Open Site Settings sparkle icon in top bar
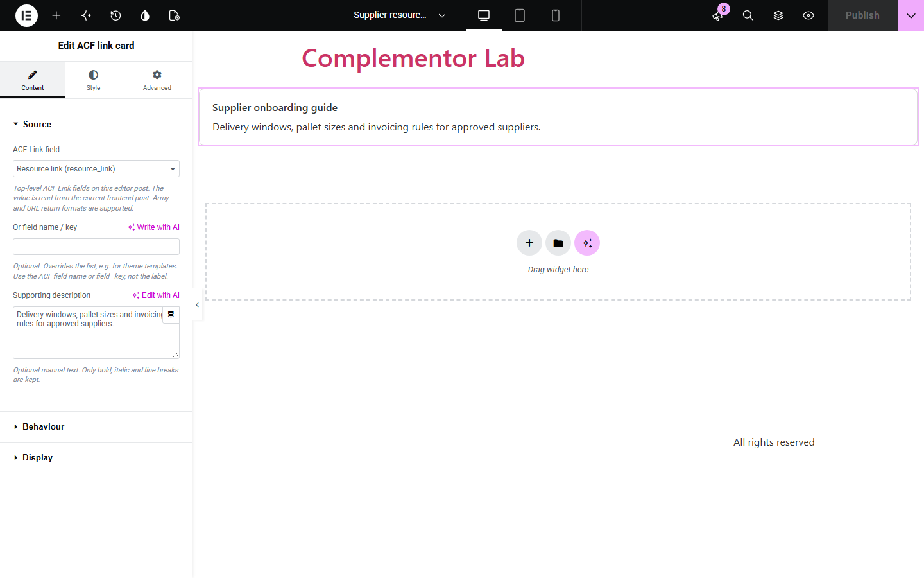The image size is (924, 578). (x=86, y=15)
